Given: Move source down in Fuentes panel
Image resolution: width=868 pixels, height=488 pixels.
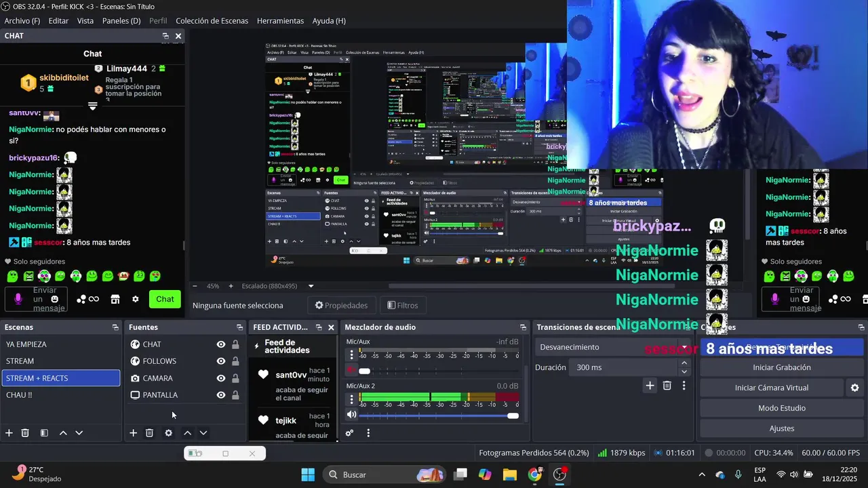Looking at the screenshot, I should (203, 432).
